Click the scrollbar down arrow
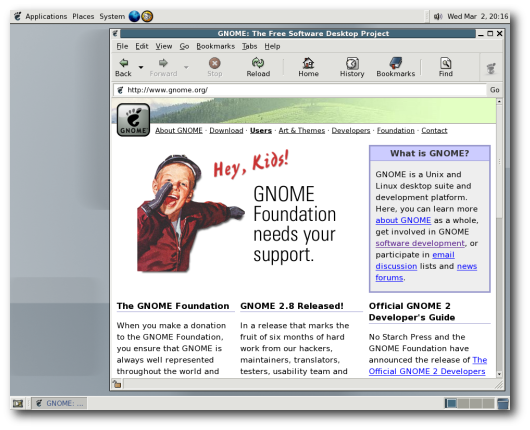The width and height of the screenshot is (530, 430). (499, 374)
